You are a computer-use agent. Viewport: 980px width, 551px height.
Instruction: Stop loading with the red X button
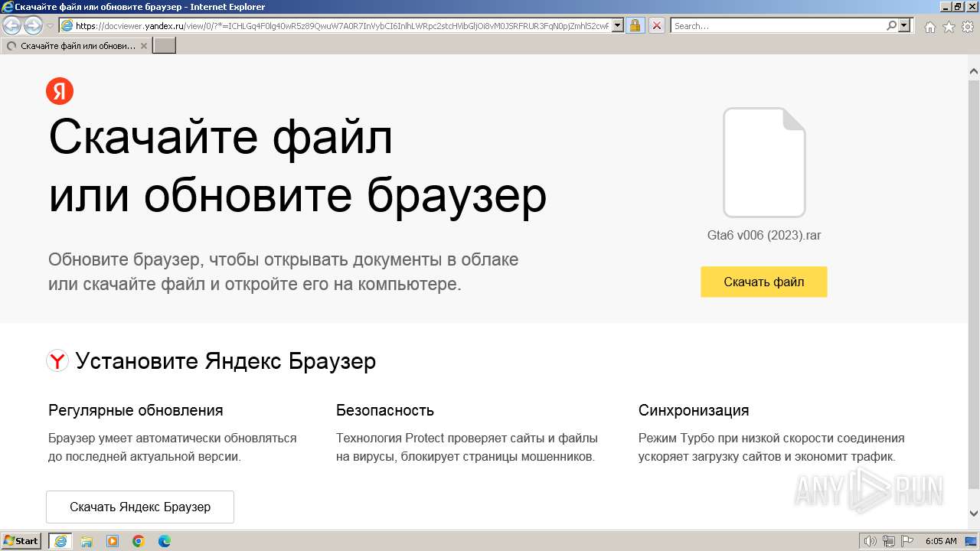click(657, 25)
